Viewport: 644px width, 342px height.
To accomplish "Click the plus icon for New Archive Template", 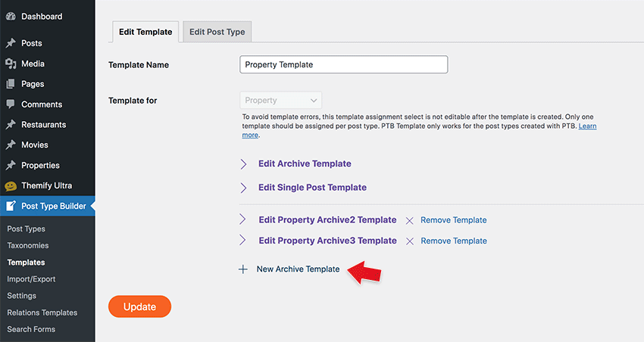I will tap(243, 269).
